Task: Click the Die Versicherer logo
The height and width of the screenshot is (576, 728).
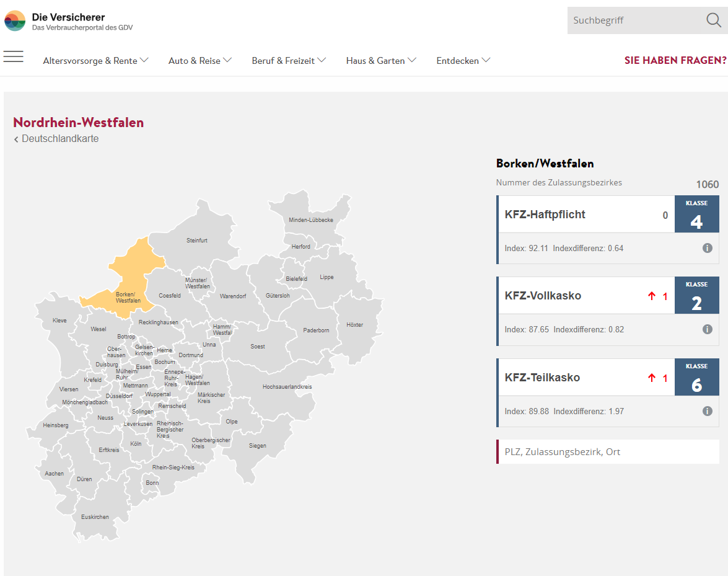Action: point(15,21)
